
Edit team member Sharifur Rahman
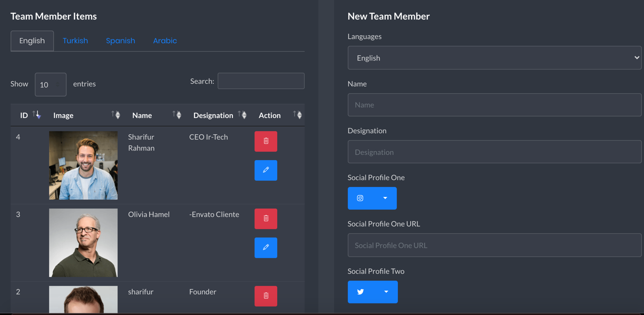point(266,170)
